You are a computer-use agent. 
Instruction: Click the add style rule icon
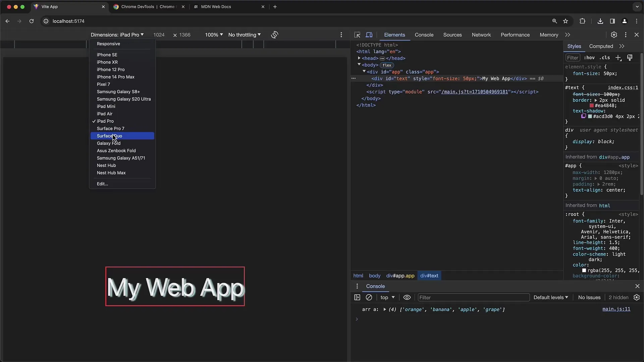click(619, 58)
